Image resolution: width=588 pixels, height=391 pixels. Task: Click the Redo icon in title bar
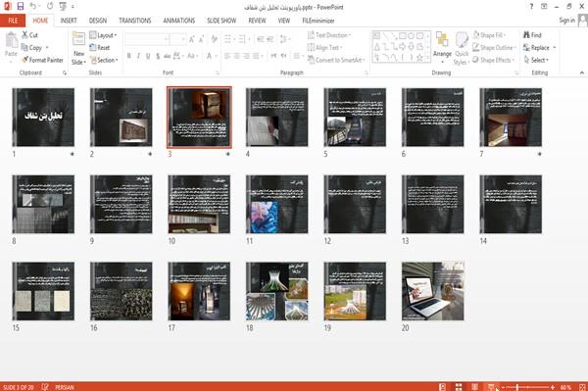[50, 7]
